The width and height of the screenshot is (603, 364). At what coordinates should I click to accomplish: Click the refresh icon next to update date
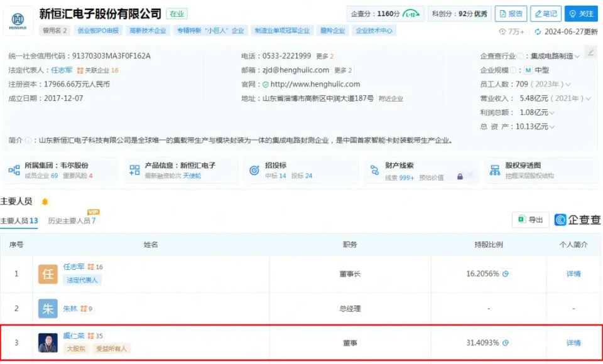[538, 31]
